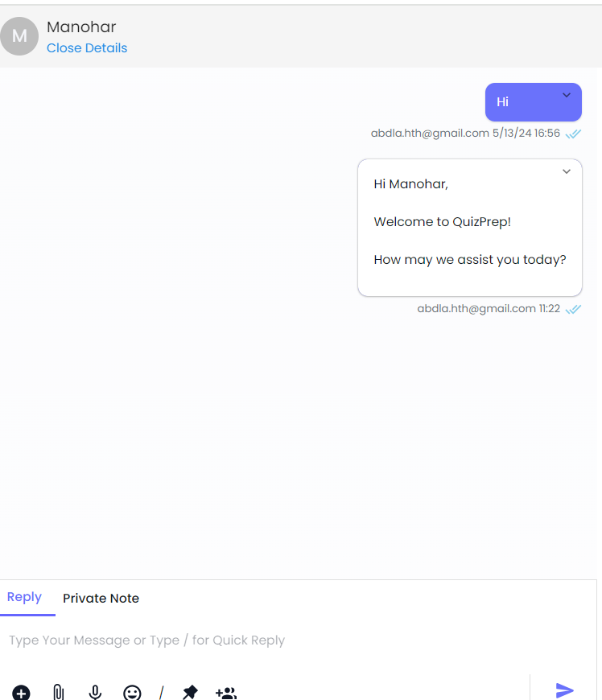Click the Manohar contact name

[x=81, y=27]
